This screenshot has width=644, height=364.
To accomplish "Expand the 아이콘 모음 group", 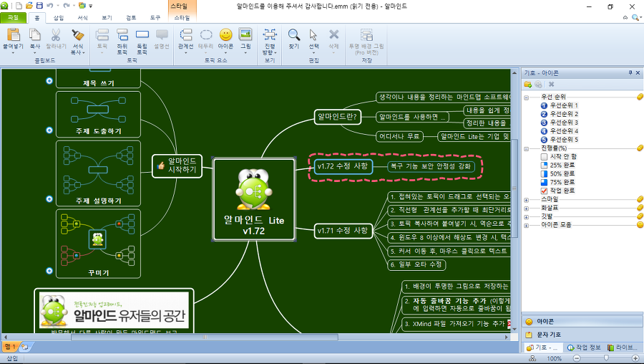I will [526, 226].
